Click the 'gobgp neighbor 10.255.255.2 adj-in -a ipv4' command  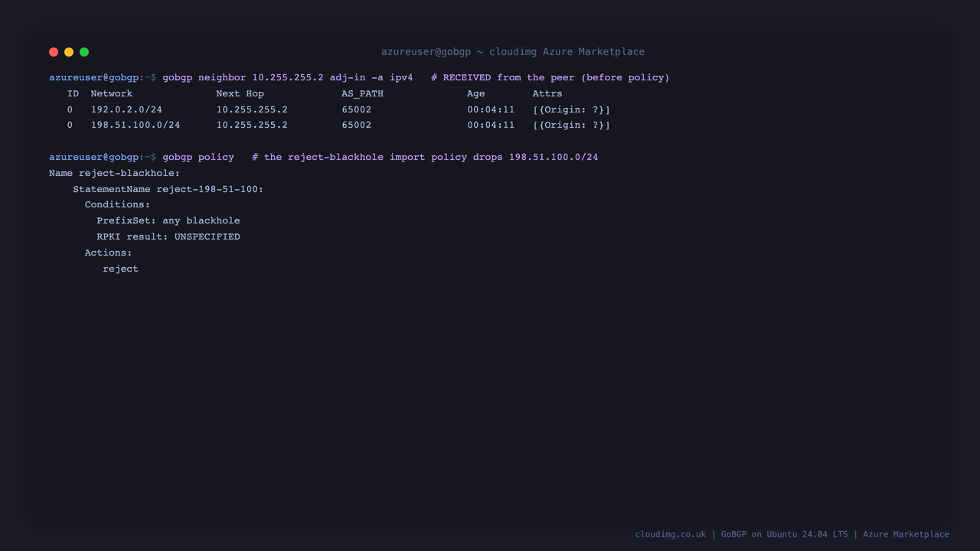[x=288, y=77]
